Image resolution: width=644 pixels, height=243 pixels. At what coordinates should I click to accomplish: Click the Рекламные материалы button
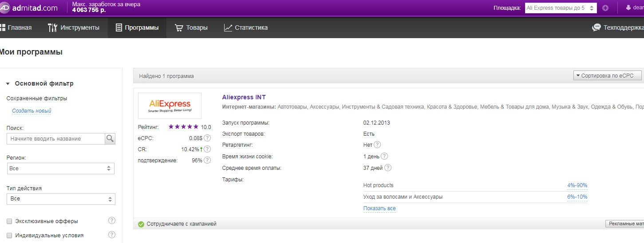[624, 224]
